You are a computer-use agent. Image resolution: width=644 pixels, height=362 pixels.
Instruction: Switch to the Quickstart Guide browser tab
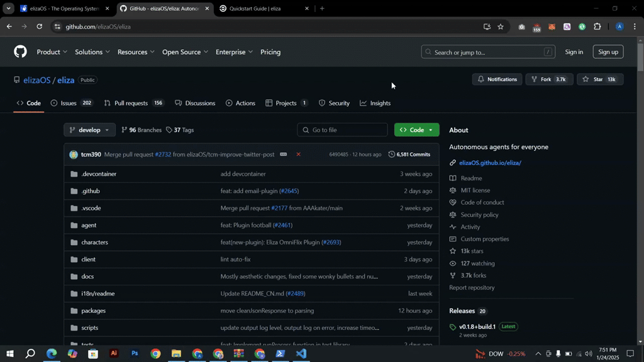pos(263,9)
